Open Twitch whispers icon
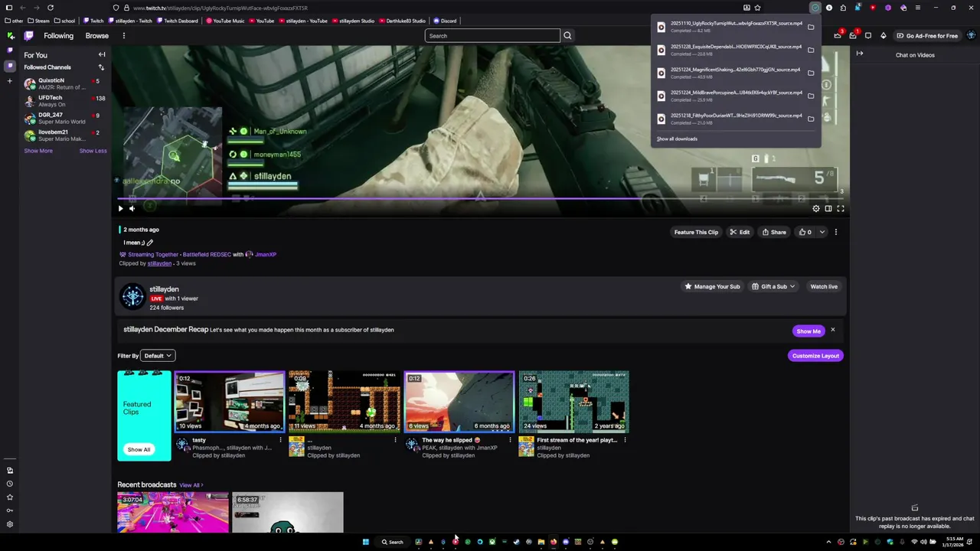The width and height of the screenshot is (980, 551). coord(868,36)
